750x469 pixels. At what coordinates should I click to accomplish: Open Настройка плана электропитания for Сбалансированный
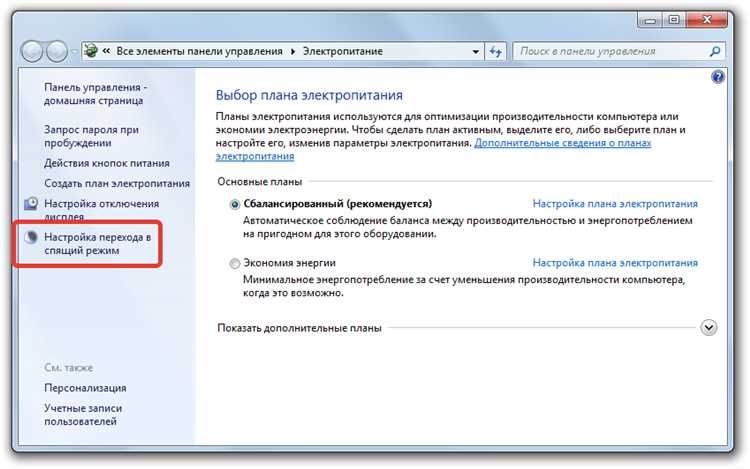pyautogui.click(x=615, y=204)
